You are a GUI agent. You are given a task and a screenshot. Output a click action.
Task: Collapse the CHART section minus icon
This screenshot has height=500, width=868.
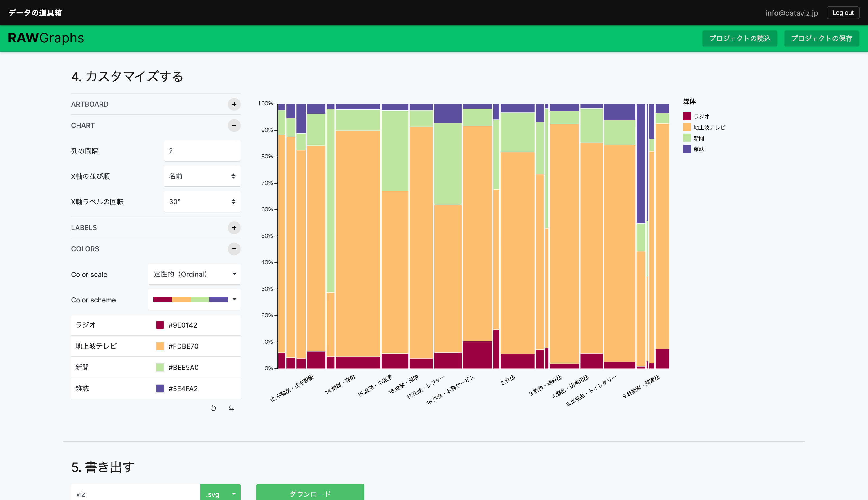pyautogui.click(x=234, y=126)
